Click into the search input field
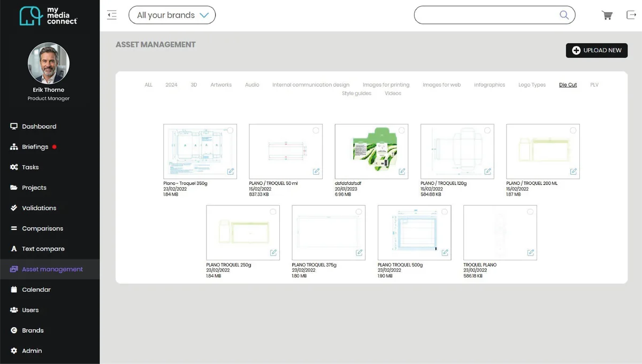This screenshot has height=364, width=642. (494, 15)
